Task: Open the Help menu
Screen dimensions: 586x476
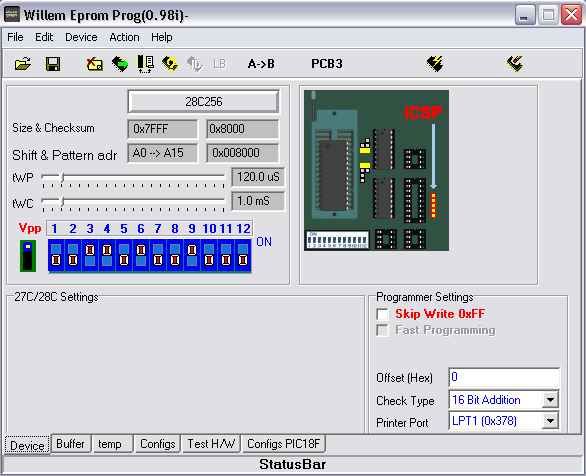Action: (161, 37)
